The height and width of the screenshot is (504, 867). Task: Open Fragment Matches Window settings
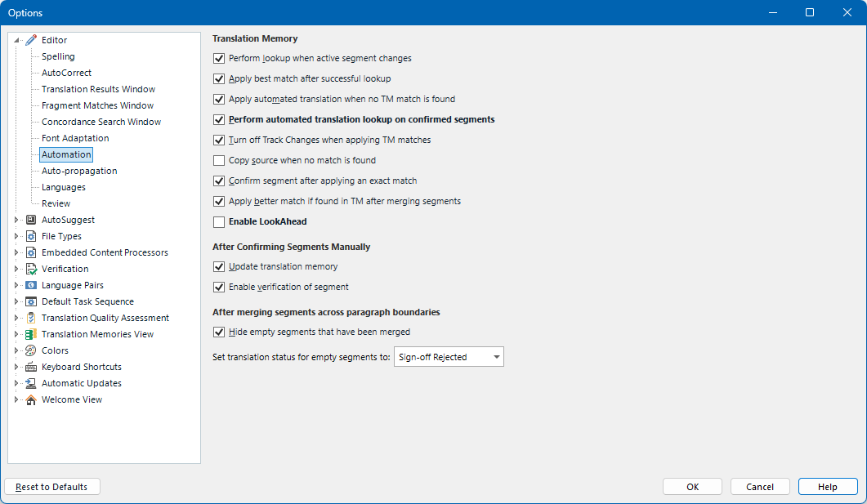(x=97, y=105)
